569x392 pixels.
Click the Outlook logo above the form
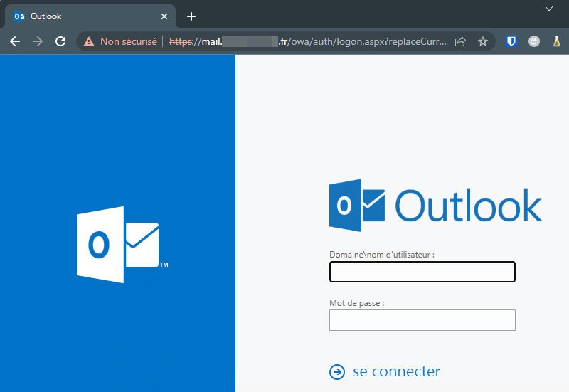coord(435,206)
